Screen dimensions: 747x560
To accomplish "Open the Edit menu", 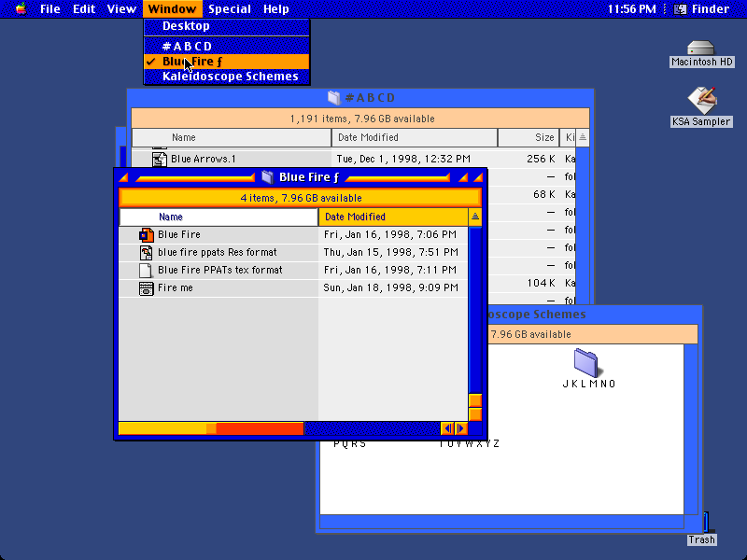I will [84, 8].
